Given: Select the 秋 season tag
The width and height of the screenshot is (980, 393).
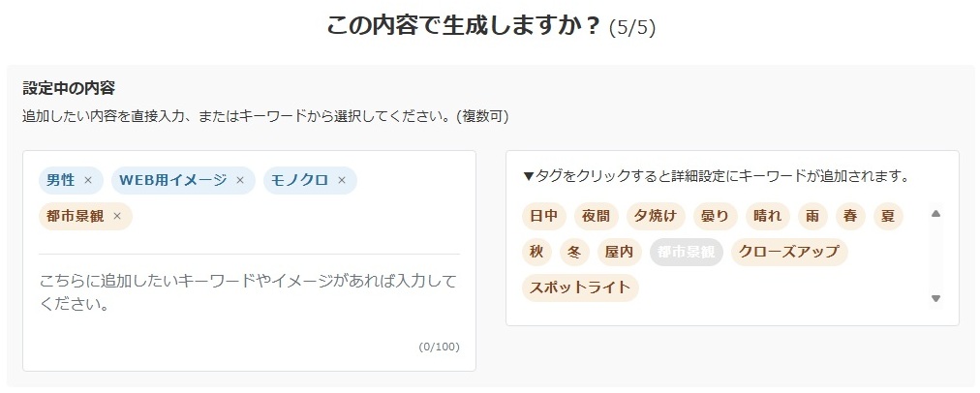Looking at the screenshot, I should point(536,252).
